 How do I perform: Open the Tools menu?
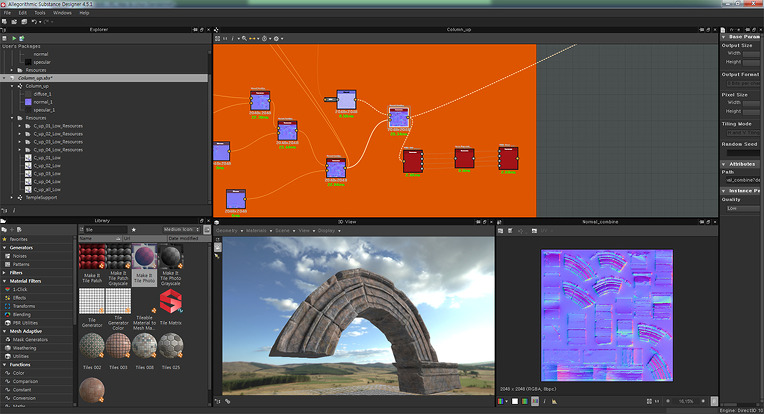[x=40, y=13]
